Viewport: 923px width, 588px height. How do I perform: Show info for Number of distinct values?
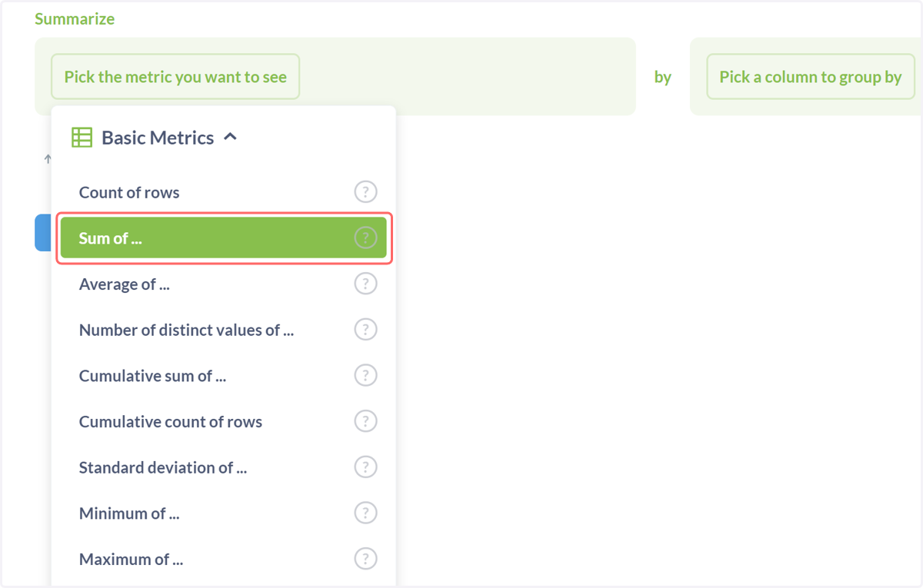click(365, 330)
